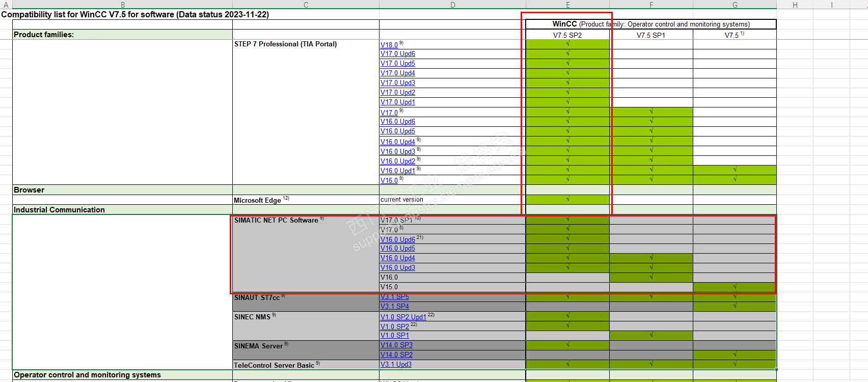Screen dimensions: 868x382
Task: Click the 'V17.0 SP1' SIMATIC NET version cell
Action: tap(453, 220)
